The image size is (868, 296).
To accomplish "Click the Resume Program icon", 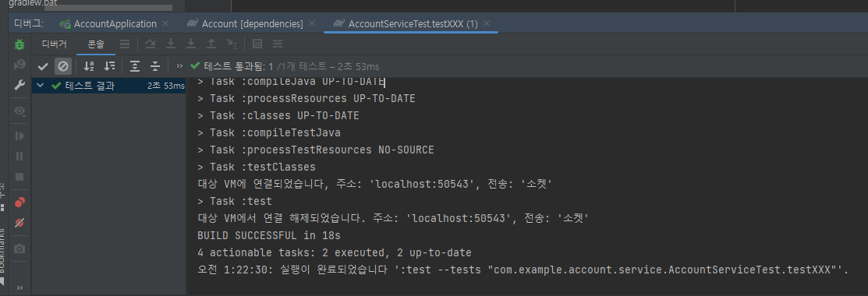I will (19, 136).
